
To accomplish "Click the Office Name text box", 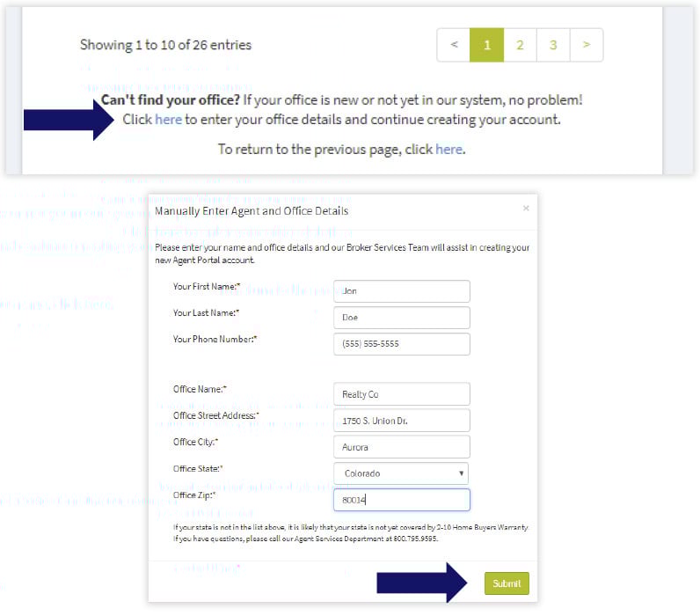I will point(401,394).
